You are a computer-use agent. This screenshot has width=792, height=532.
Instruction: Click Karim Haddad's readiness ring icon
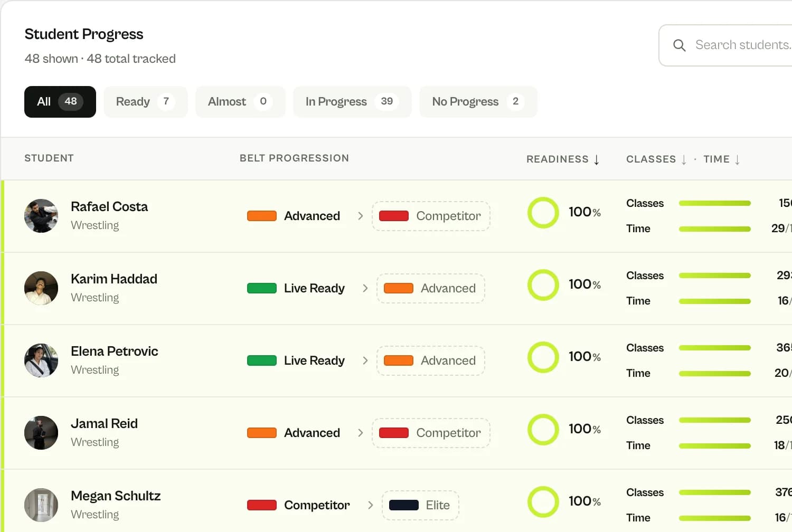click(x=543, y=285)
